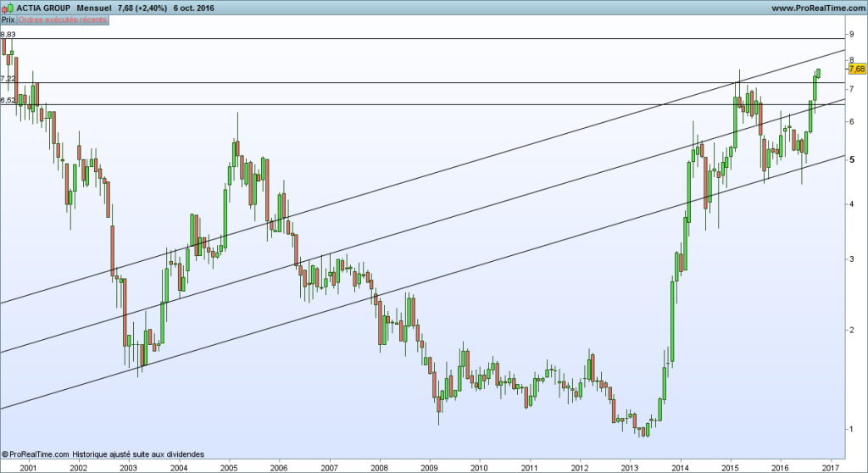The width and height of the screenshot is (868, 473).
Task: Click the 1 price scale value
Action: pyautogui.click(x=851, y=429)
